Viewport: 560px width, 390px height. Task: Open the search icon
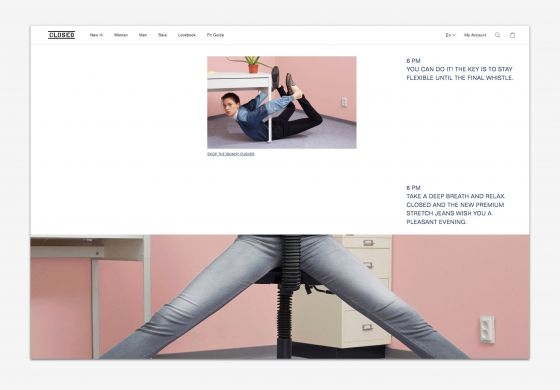tap(497, 35)
